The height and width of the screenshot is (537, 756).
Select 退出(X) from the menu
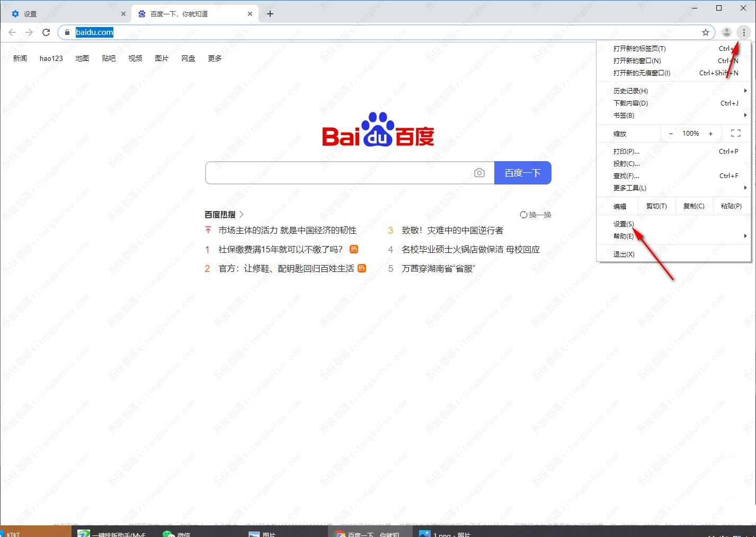[674, 254]
